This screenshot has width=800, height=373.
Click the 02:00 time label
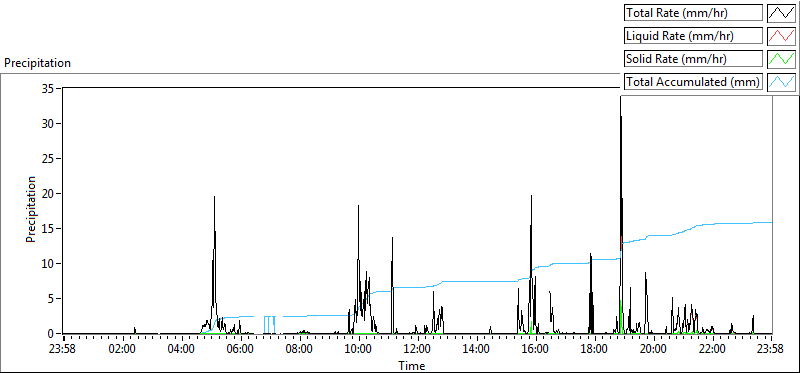(123, 350)
